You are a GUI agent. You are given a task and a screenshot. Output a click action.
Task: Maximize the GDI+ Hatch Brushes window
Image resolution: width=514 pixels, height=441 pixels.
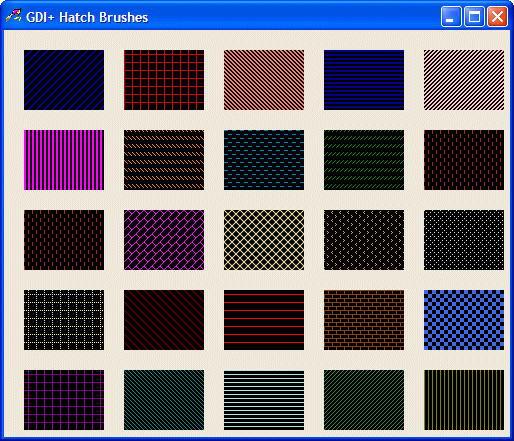pyautogui.click(x=474, y=16)
